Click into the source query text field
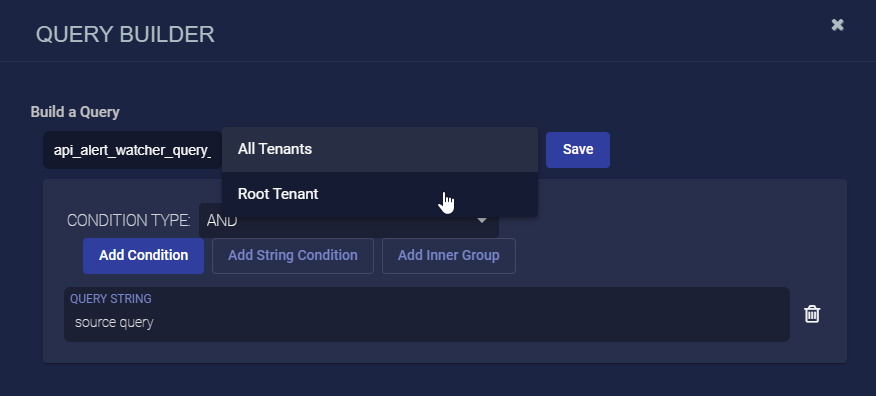 (x=427, y=323)
